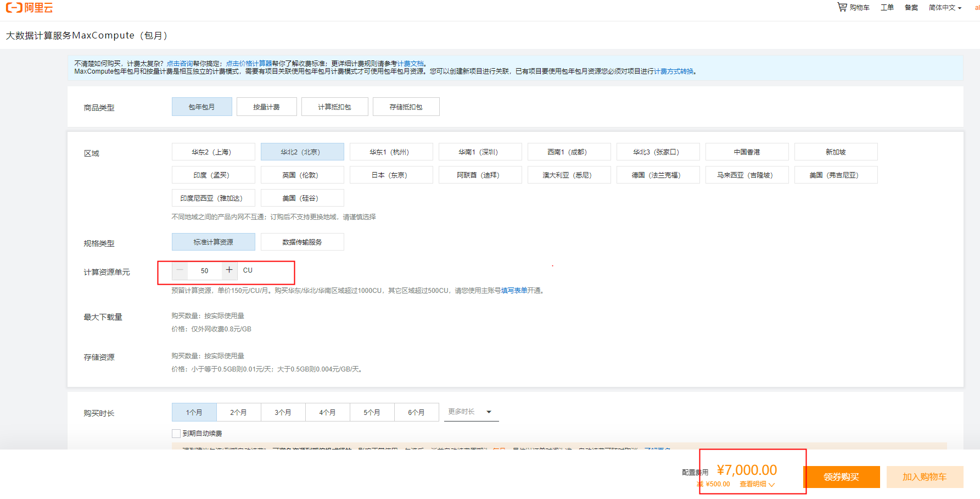
Task: Open 备案 in top navigation
Action: pos(911,8)
